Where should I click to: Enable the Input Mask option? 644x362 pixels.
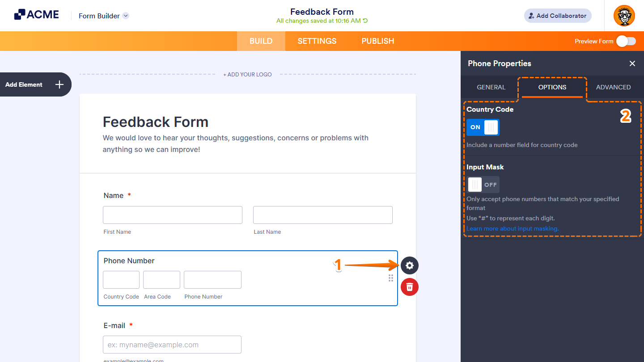483,184
